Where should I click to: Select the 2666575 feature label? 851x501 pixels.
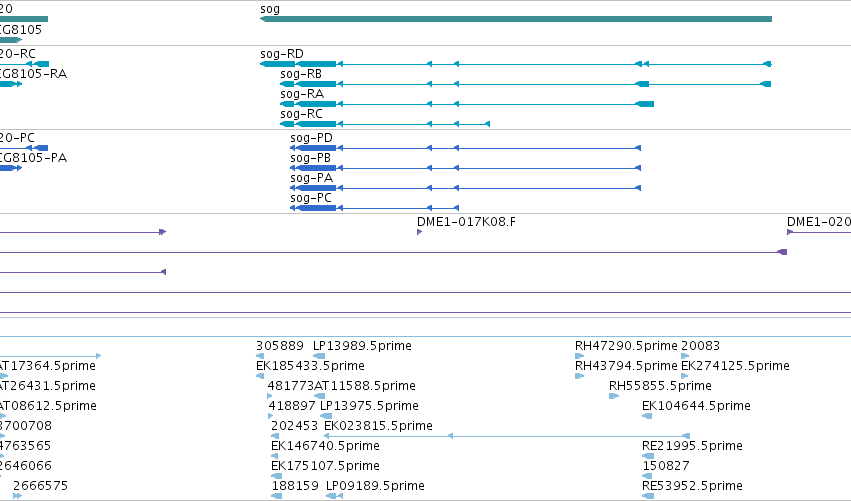tap(40, 486)
